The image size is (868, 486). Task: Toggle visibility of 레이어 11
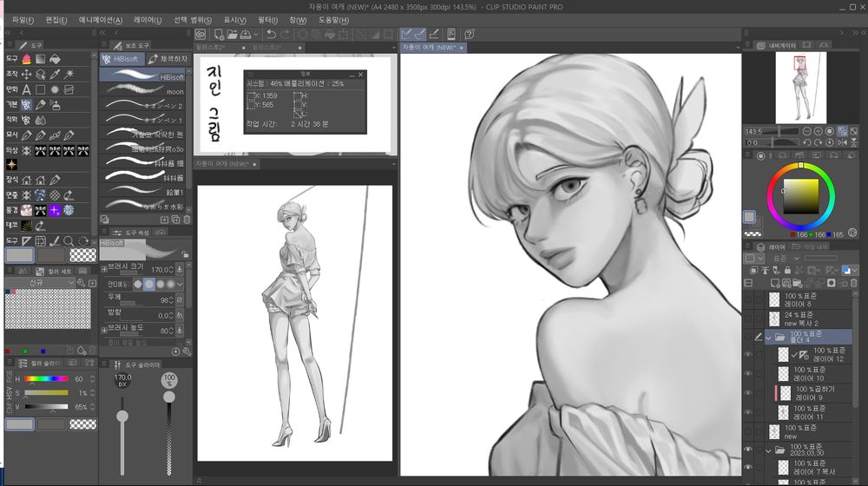click(x=748, y=413)
